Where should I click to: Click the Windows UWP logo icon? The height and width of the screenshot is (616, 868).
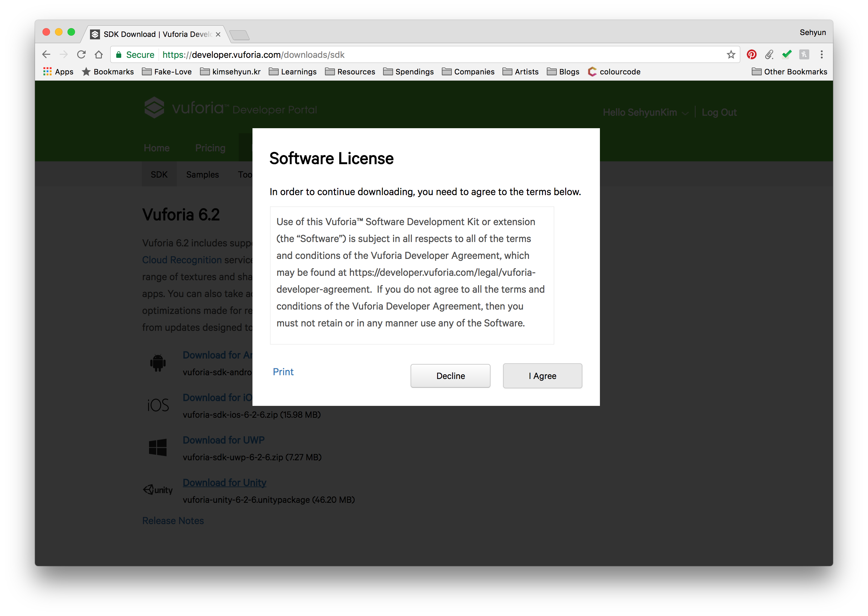[x=158, y=447]
